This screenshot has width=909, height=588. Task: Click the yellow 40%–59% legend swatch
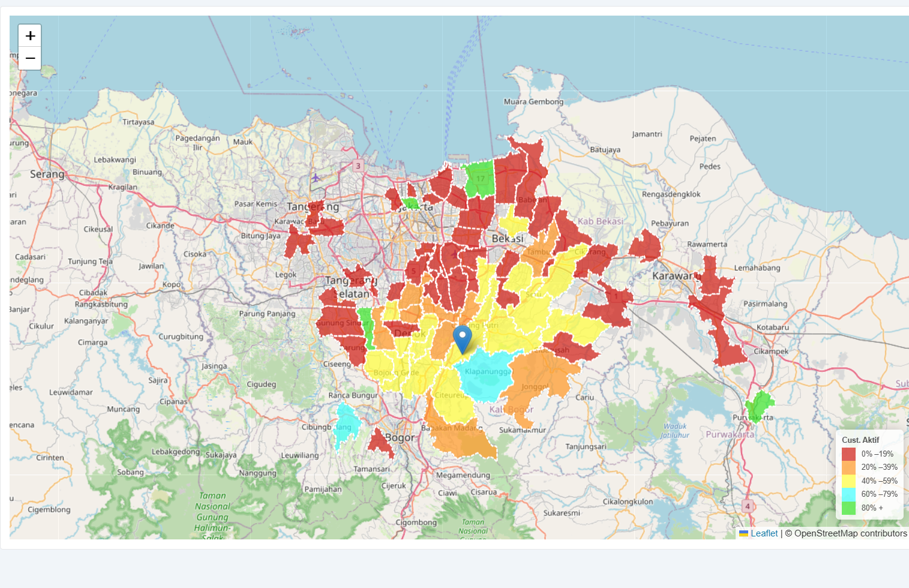tap(848, 481)
